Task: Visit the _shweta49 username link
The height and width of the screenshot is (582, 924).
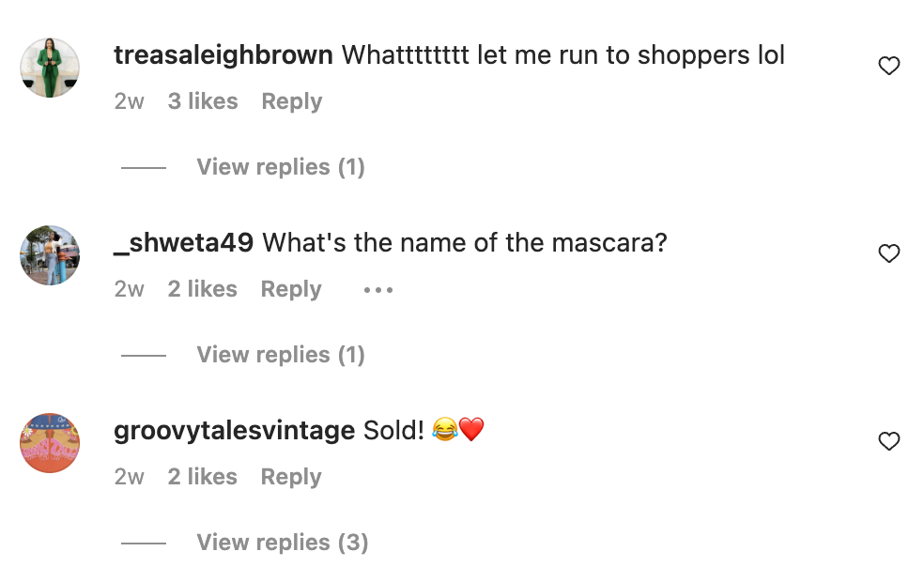Action: pyautogui.click(x=183, y=243)
